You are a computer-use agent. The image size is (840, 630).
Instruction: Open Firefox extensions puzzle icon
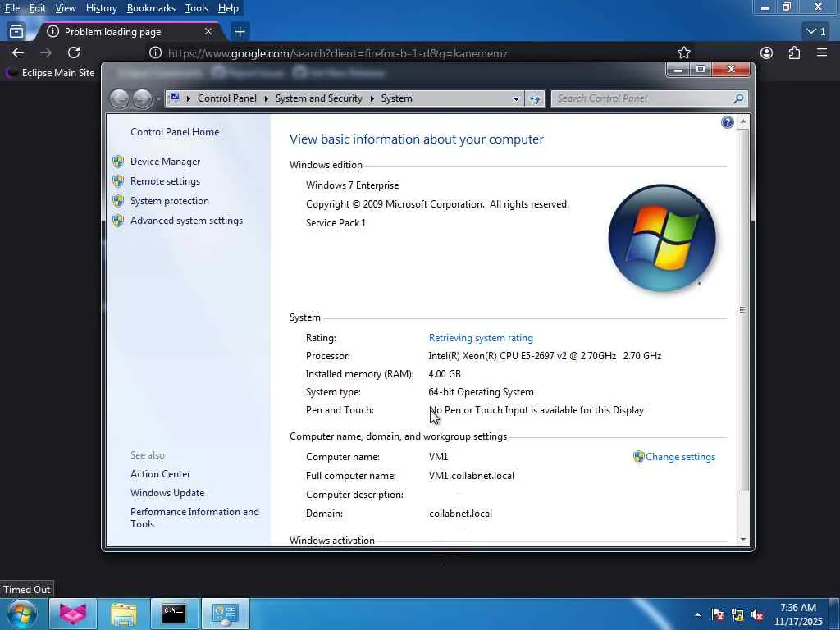pos(794,52)
